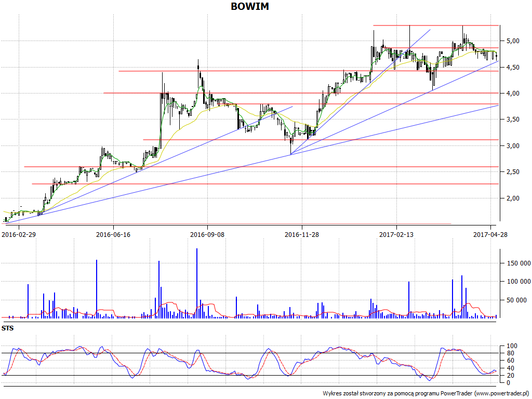This screenshot has height=399, width=532.
Task: Click the 80 level on STS axis
Action: click(x=510, y=353)
